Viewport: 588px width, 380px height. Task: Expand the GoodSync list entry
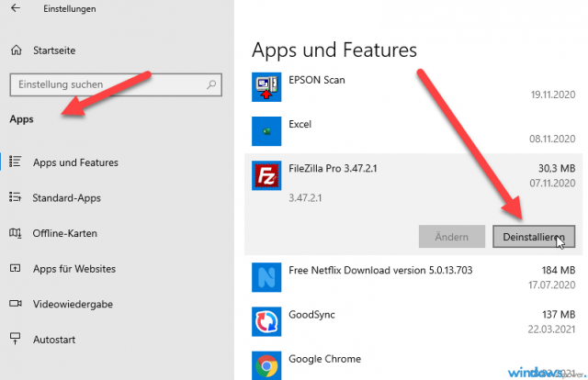[413, 321]
